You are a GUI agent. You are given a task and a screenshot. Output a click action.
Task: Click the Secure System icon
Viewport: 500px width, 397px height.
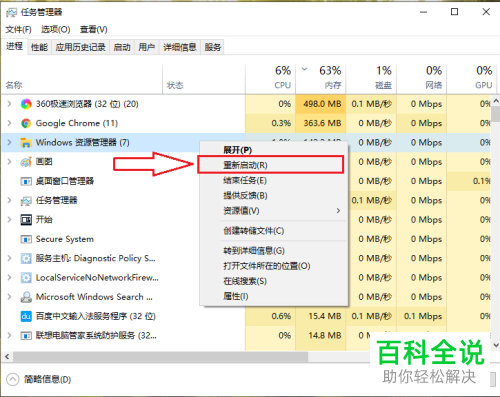coord(26,239)
